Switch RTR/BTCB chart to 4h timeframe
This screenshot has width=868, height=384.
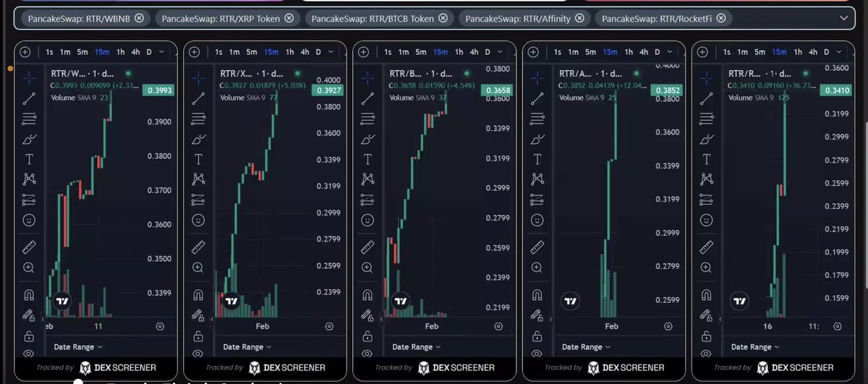click(x=474, y=51)
